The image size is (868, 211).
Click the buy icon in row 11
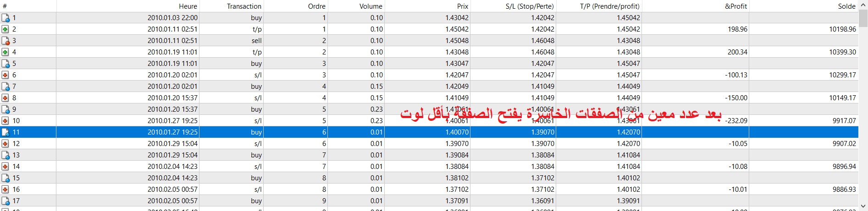tap(6, 132)
